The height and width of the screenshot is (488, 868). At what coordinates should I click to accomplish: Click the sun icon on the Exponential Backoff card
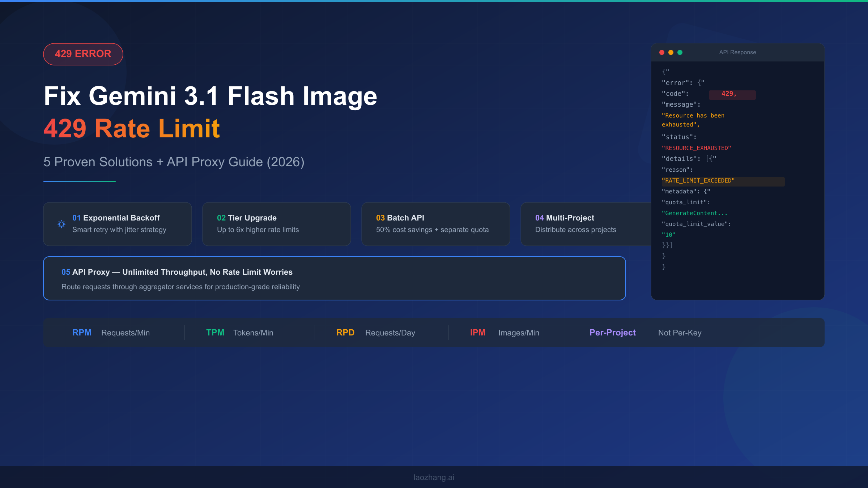tap(61, 224)
